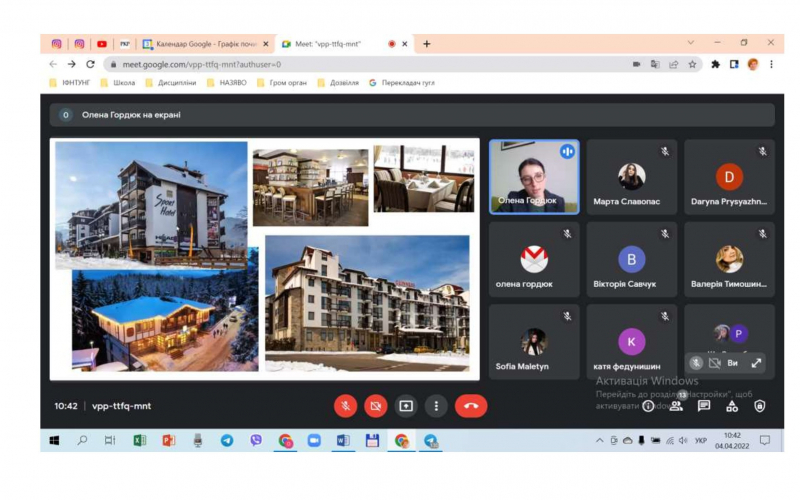The image size is (800, 500).
Task: Open the host controls lock icon
Action: [760, 406]
